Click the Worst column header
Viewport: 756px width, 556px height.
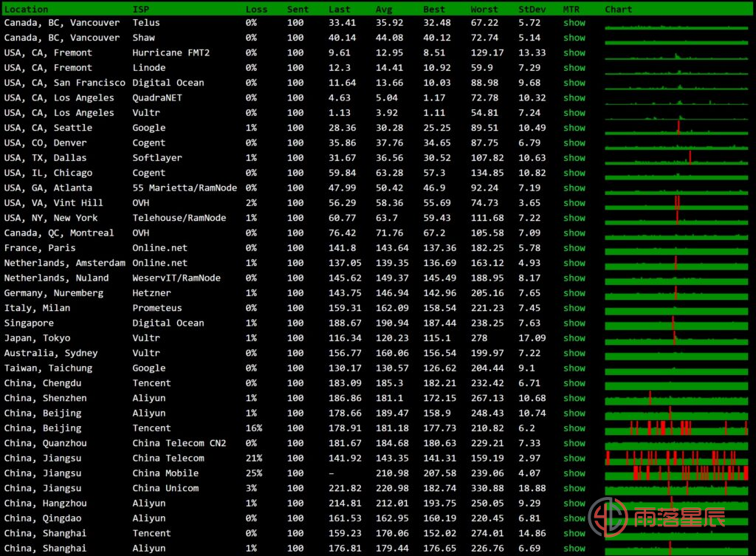pos(484,9)
